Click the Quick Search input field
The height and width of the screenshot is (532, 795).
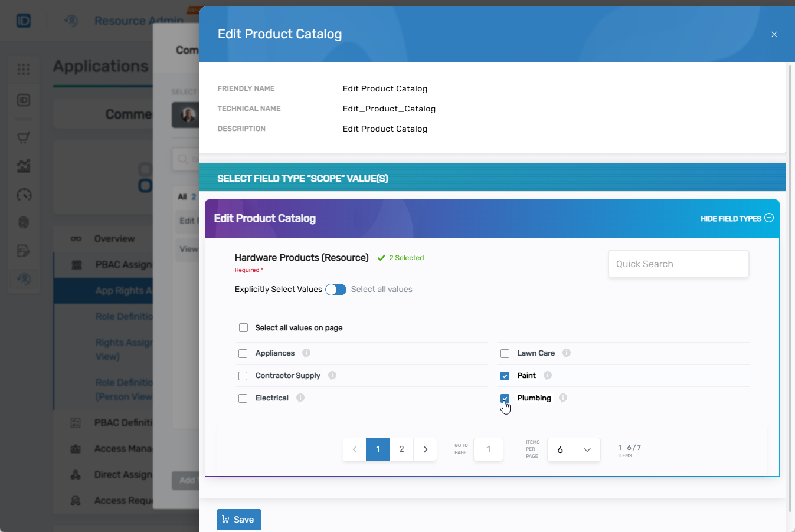tap(678, 264)
